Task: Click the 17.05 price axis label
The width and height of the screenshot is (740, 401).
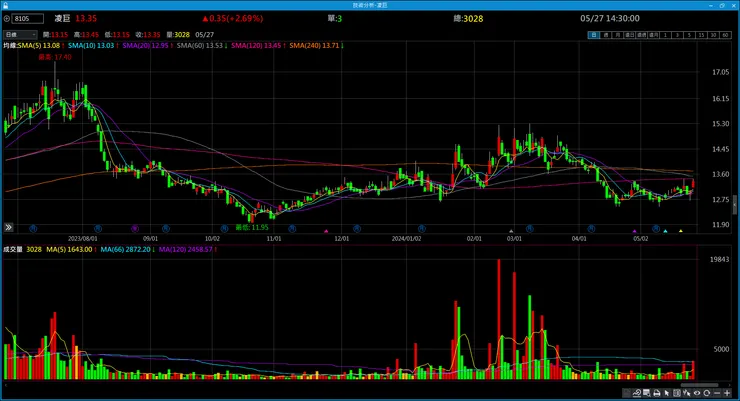Action: (721, 72)
